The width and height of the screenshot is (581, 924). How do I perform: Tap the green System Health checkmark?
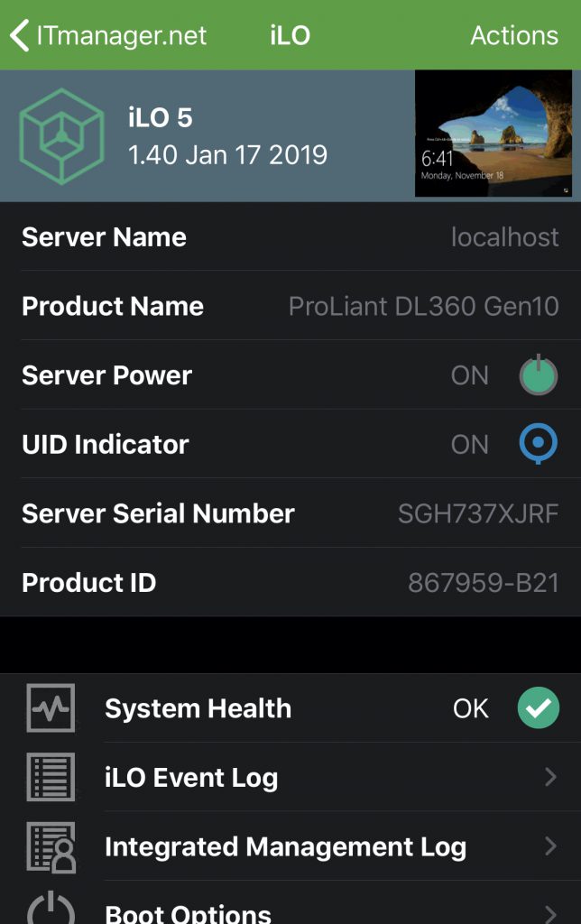(538, 707)
